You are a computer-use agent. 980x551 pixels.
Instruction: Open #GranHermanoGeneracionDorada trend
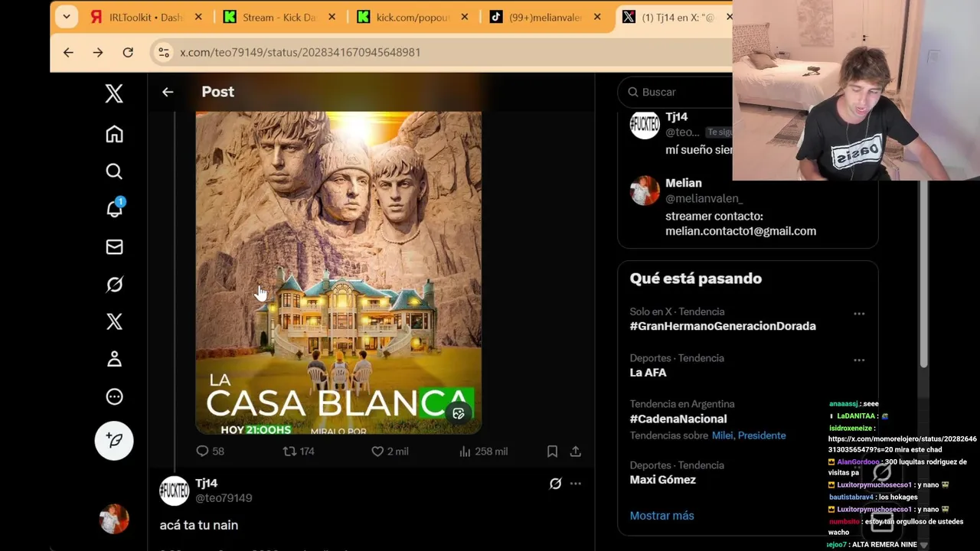pyautogui.click(x=722, y=326)
